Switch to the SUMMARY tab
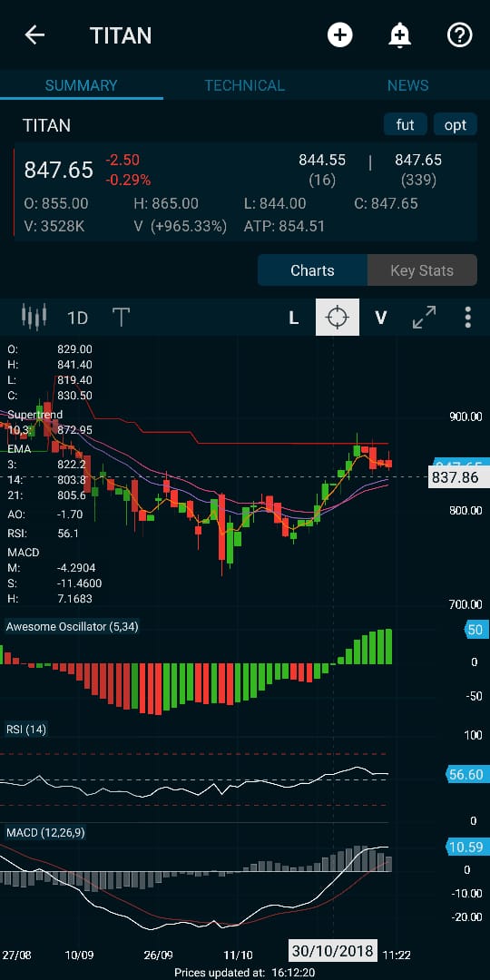Viewport: 490px width, 980px height. click(x=82, y=85)
